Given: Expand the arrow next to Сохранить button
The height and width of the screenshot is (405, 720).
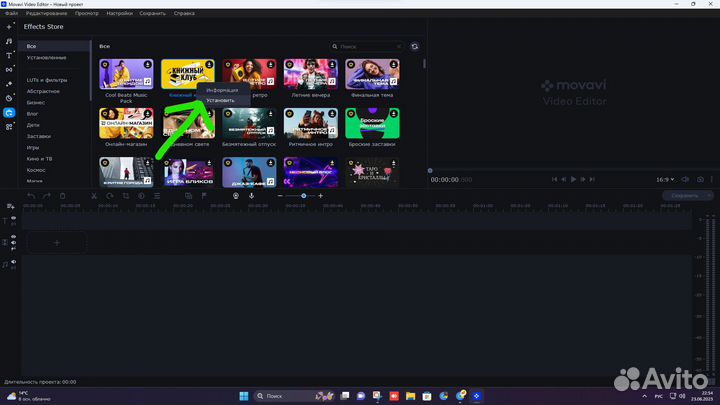Looking at the screenshot, I should [708, 196].
